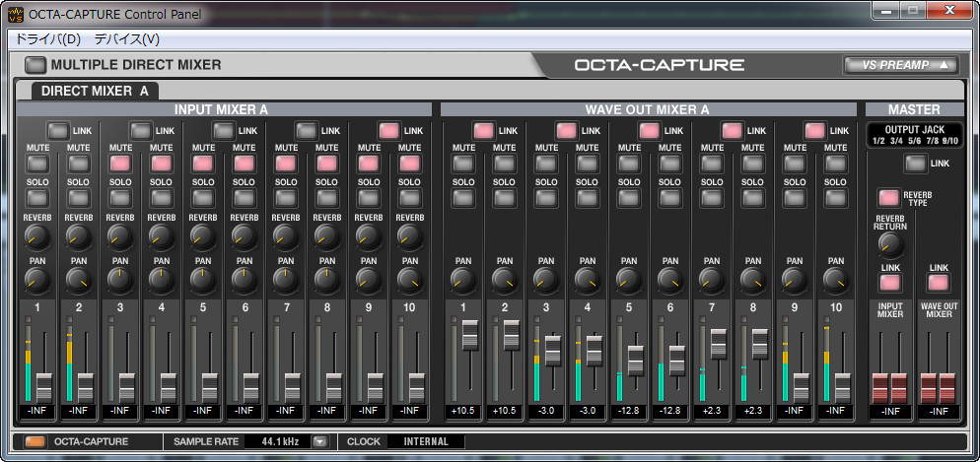Click the REVERB RETURN knob
Viewport: 980px width, 462px height.
click(890, 245)
